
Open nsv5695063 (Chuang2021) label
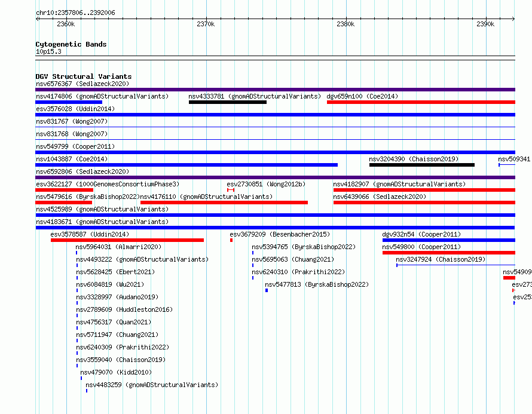(293, 259)
